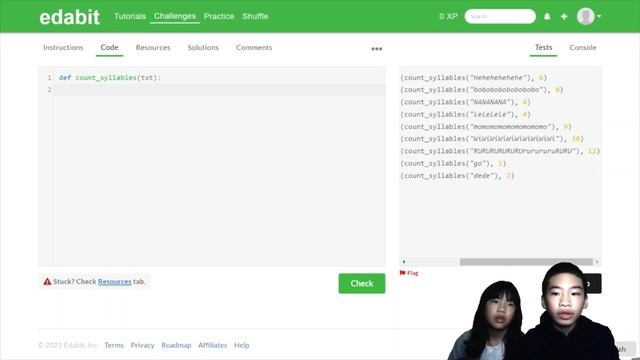Screen dimensions: 640x360
Task: Open the Privacy footer link
Action: pos(142,345)
